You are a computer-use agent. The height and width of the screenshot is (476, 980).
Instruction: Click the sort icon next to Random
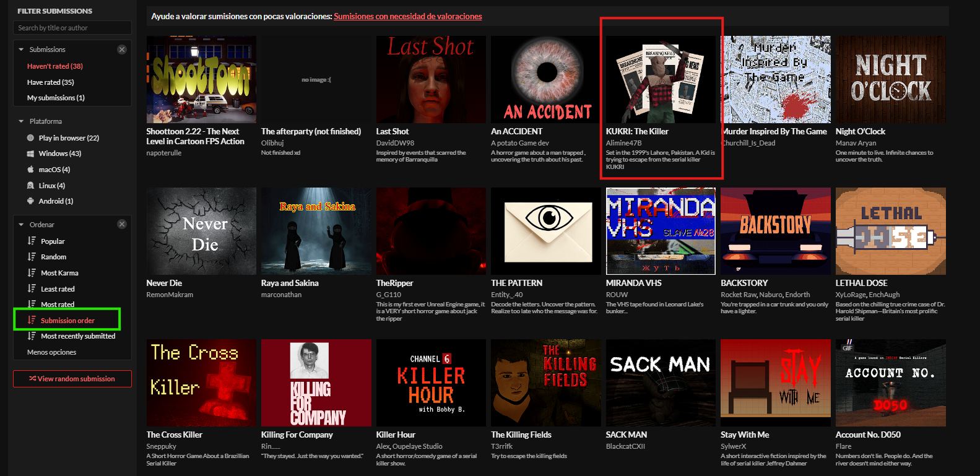(x=32, y=257)
